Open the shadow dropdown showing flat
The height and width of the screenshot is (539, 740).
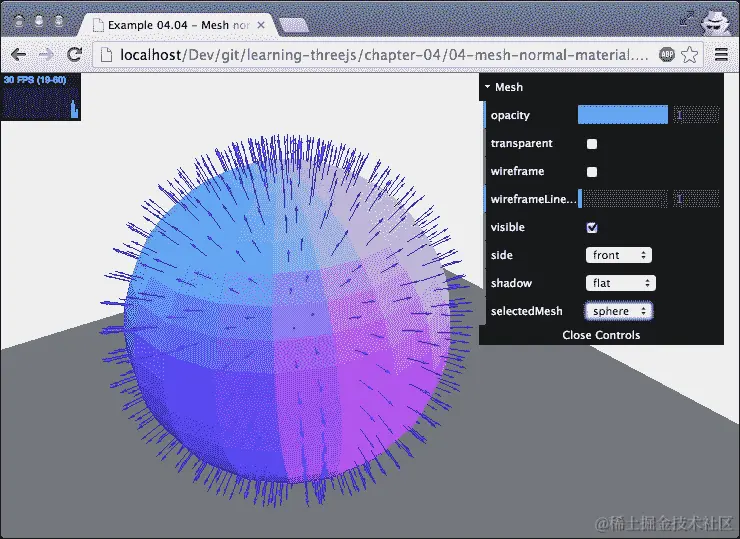click(x=621, y=283)
